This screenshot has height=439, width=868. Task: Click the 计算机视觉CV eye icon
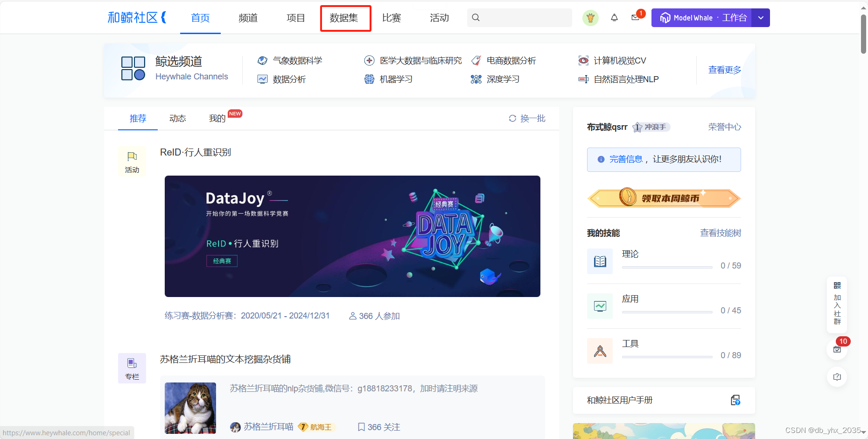583,61
